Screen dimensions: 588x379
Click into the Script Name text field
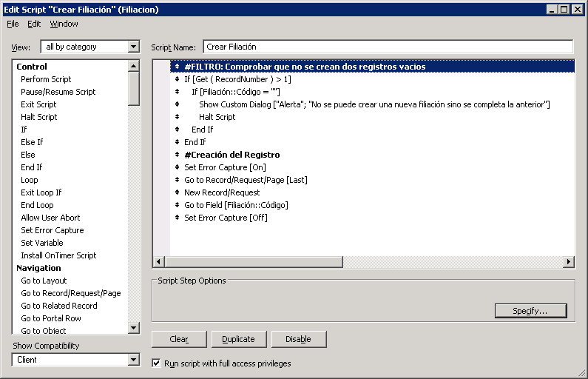tap(388, 47)
